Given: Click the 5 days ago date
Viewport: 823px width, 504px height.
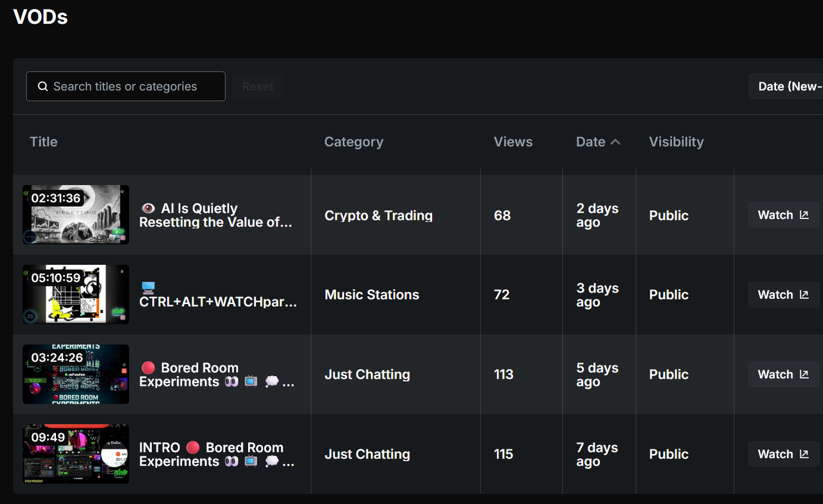Looking at the screenshot, I should (597, 375).
